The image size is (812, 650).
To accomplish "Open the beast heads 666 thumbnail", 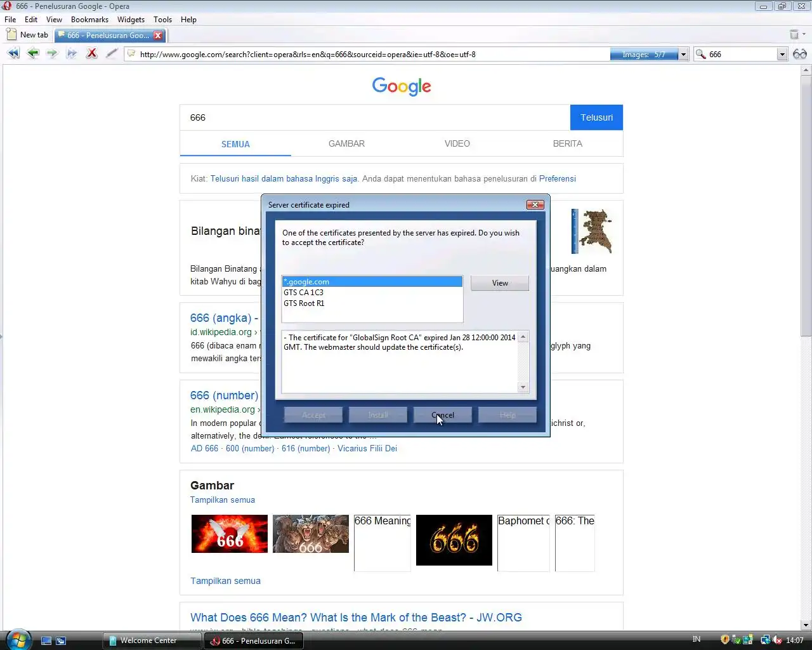I will (311, 534).
